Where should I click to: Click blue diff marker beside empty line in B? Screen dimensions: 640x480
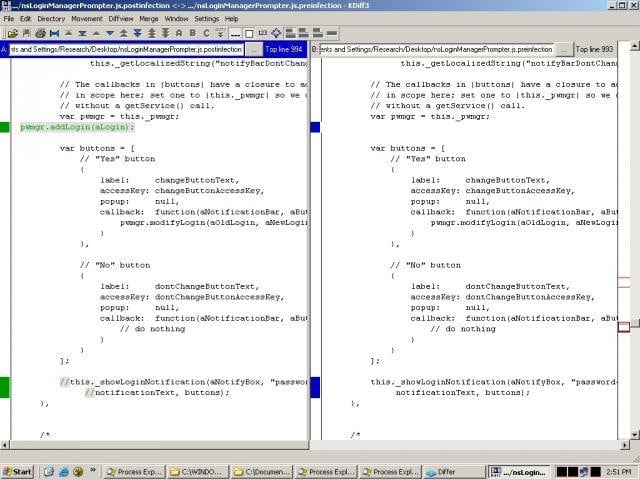(x=315, y=127)
